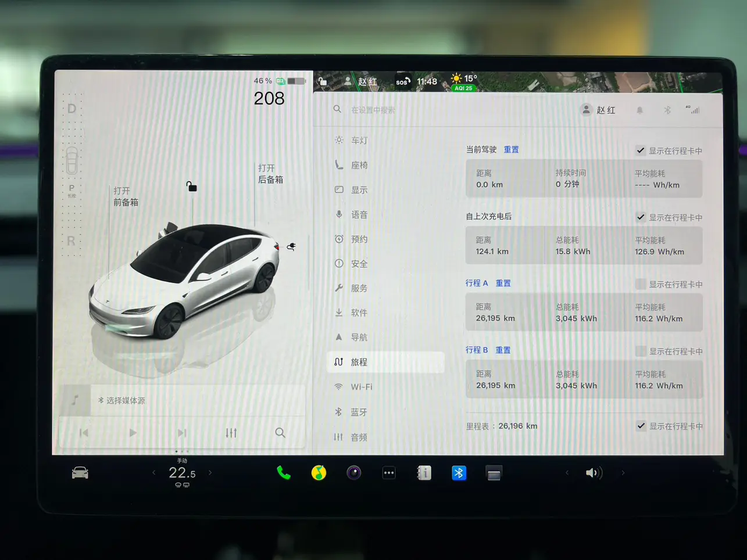Screen dimensions: 747x560
Task: Select the 安全 settings menu
Action: (359, 264)
